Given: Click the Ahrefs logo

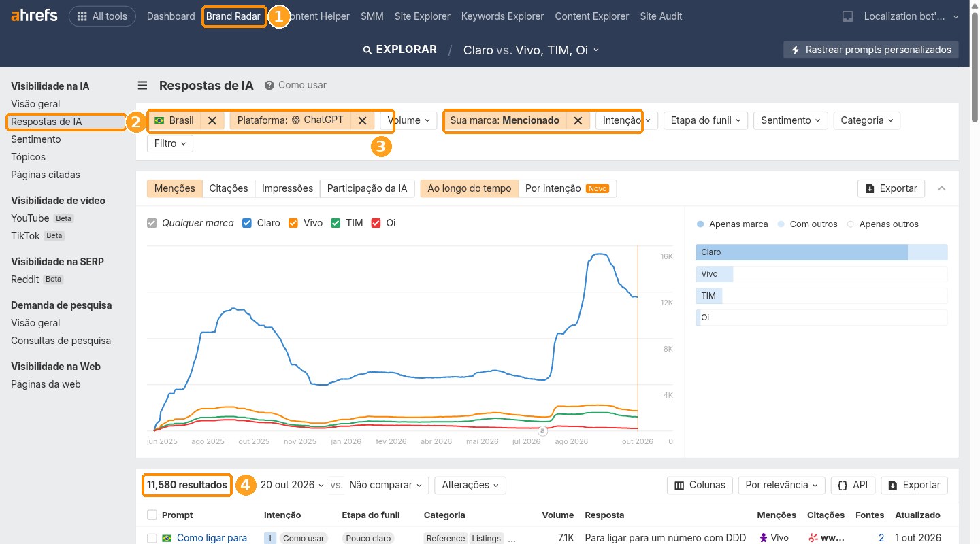Looking at the screenshot, I should point(34,16).
